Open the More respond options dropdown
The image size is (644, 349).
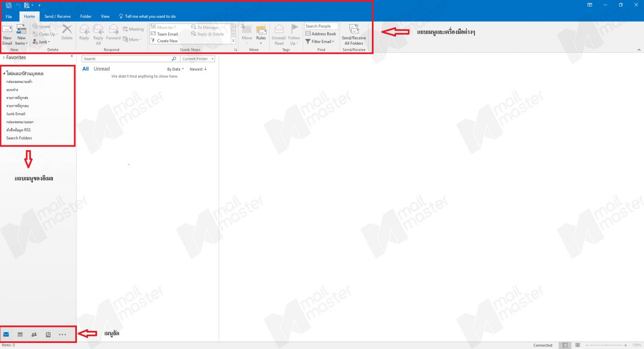[132, 39]
